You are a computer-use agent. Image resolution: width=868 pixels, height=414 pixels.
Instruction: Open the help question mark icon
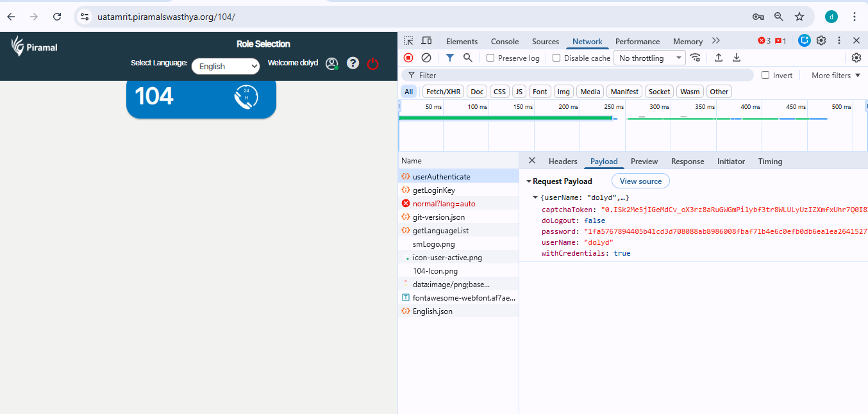click(353, 63)
